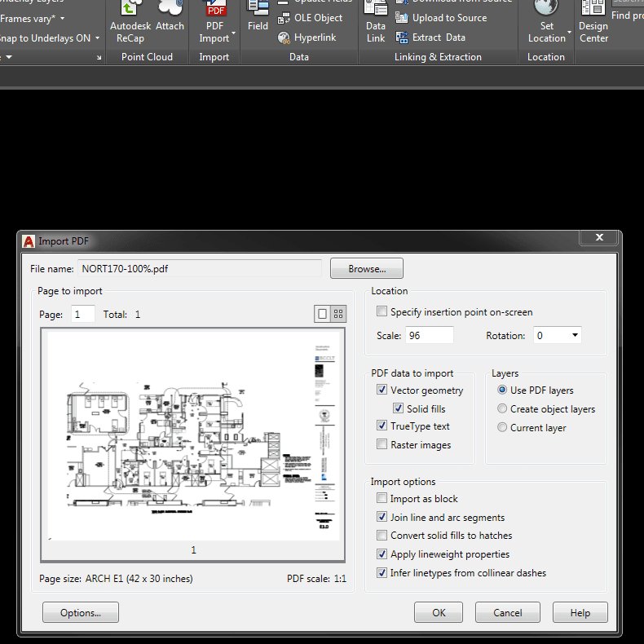Click the Page size ARCH E1 text

[x=116, y=579]
